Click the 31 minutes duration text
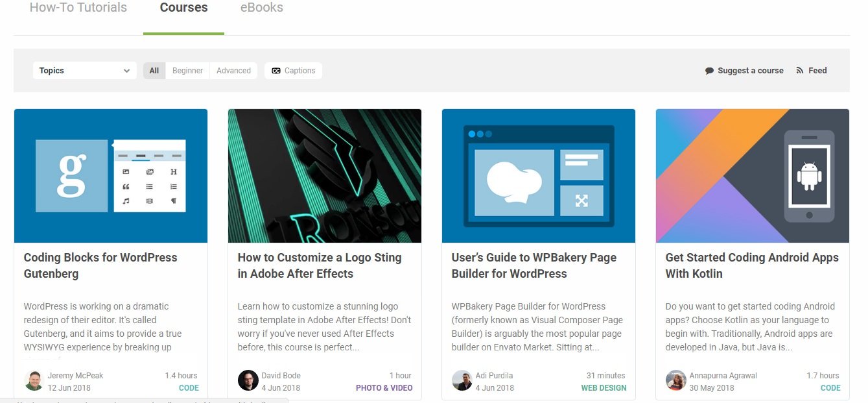 pos(606,376)
